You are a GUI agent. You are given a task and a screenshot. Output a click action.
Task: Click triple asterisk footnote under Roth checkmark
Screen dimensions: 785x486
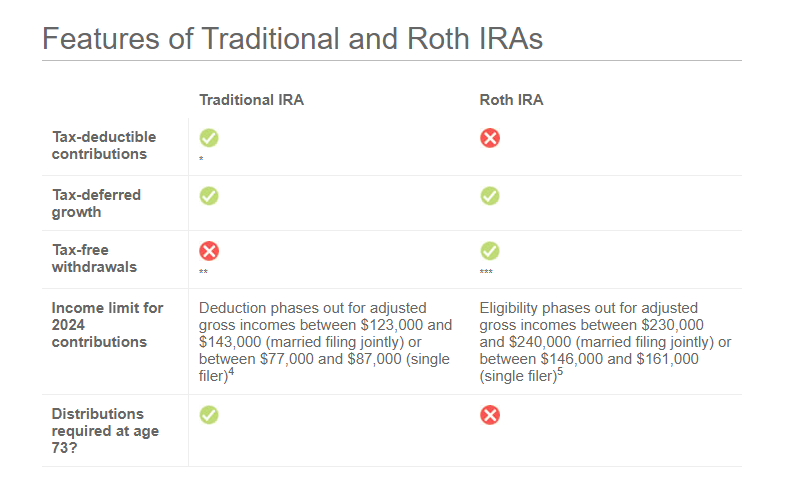pos(486,272)
